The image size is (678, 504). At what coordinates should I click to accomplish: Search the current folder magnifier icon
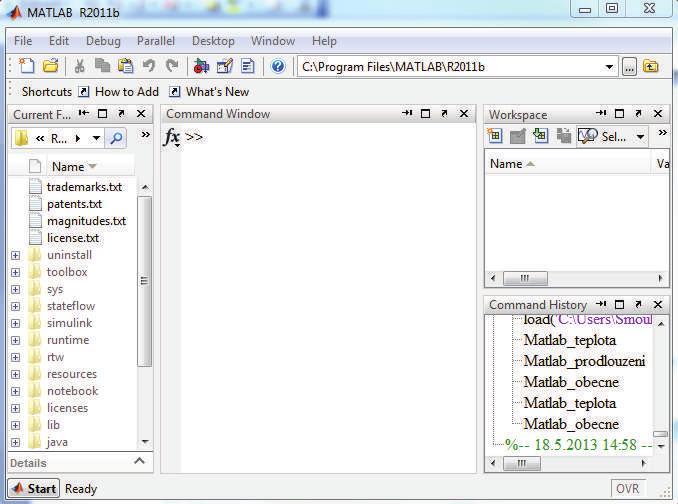click(116, 138)
